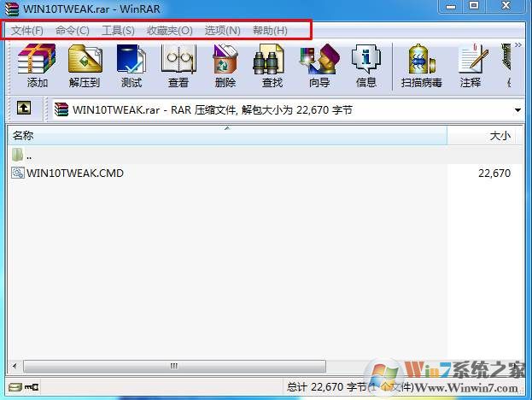The width and height of the screenshot is (532, 400).
Task: Click the WinRAR title bar app icon
Action: 12,9
